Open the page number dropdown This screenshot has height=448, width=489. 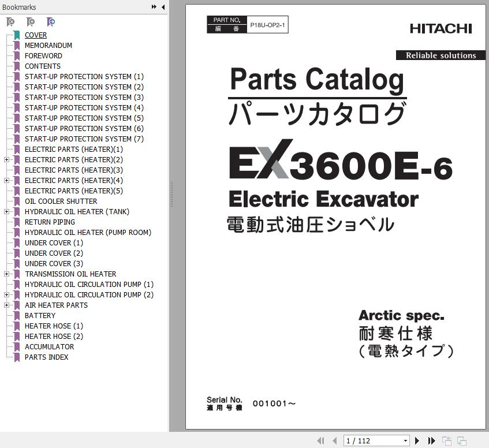405,440
